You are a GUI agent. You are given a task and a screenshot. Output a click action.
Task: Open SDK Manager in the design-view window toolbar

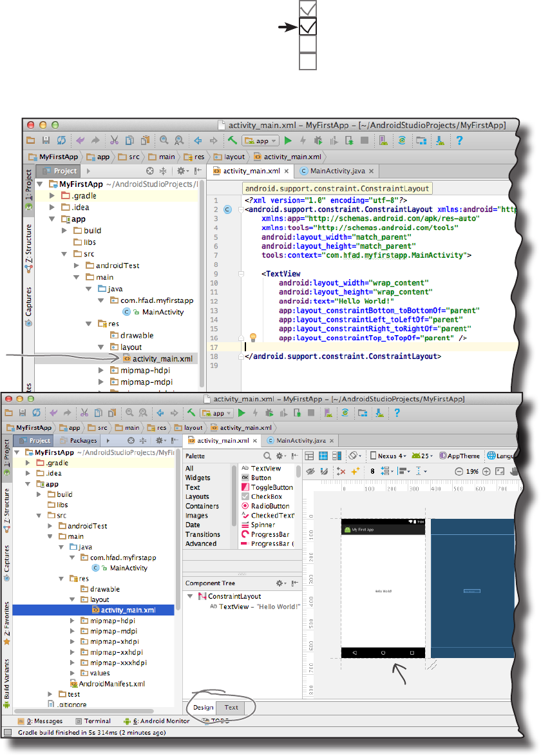[379, 412]
